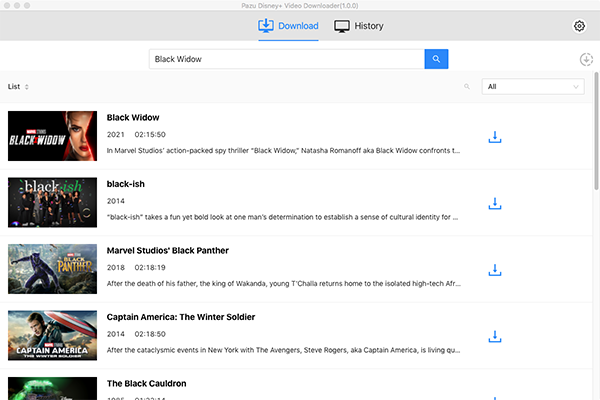Focus the Black Widow search field
This screenshot has width=600, height=400.
(x=287, y=59)
